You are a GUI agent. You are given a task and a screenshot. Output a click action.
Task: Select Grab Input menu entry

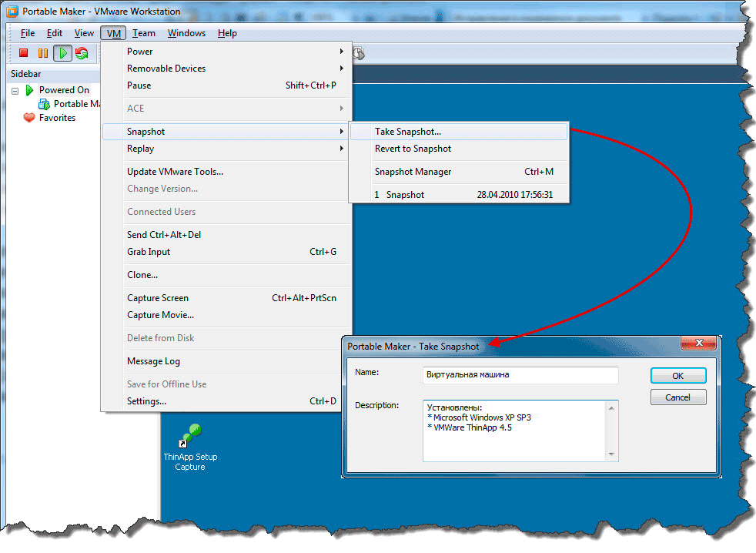[x=227, y=252]
